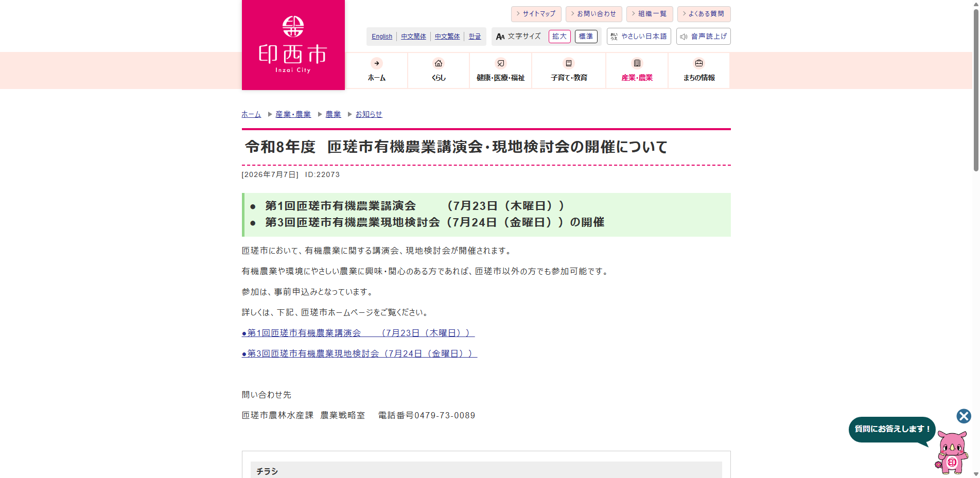Switch to やさしい日本語 mode
The width and height of the screenshot is (980, 478).
click(x=639, y=37)
